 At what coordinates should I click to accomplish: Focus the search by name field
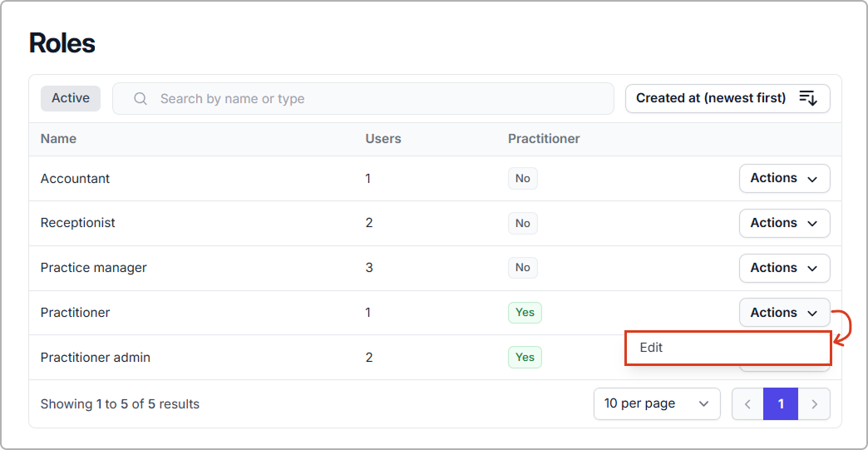374,99
